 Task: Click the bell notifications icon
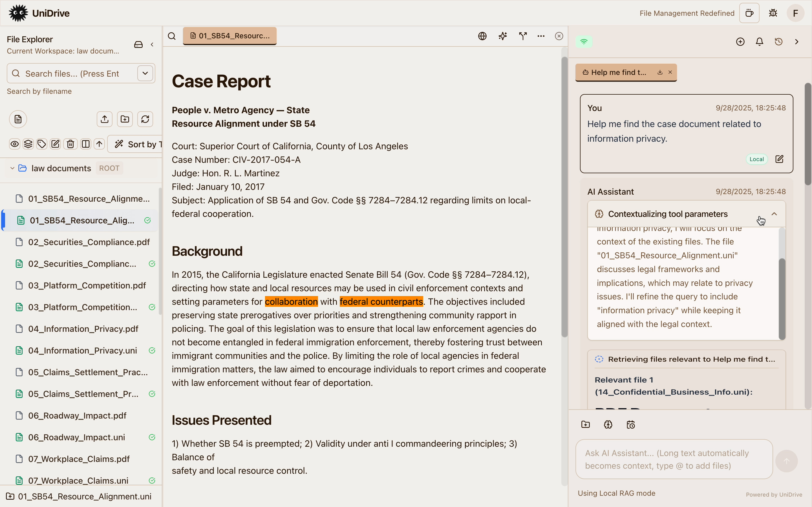[x=759, y=42]
